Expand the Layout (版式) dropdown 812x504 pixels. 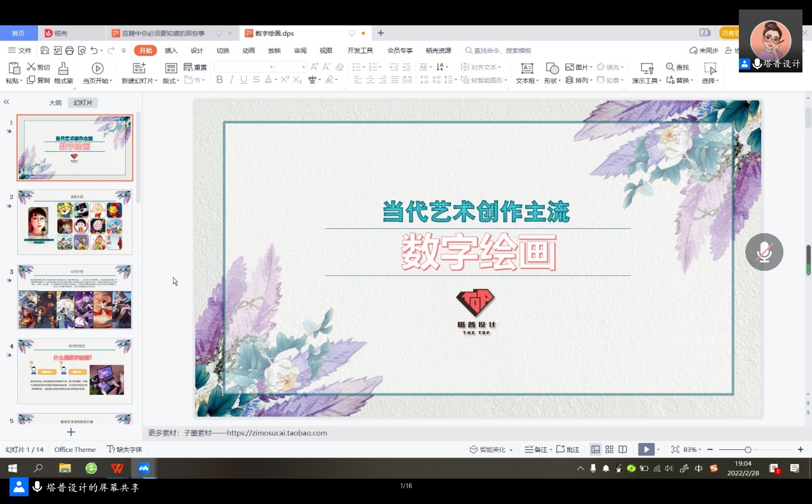tap(171, 81)
